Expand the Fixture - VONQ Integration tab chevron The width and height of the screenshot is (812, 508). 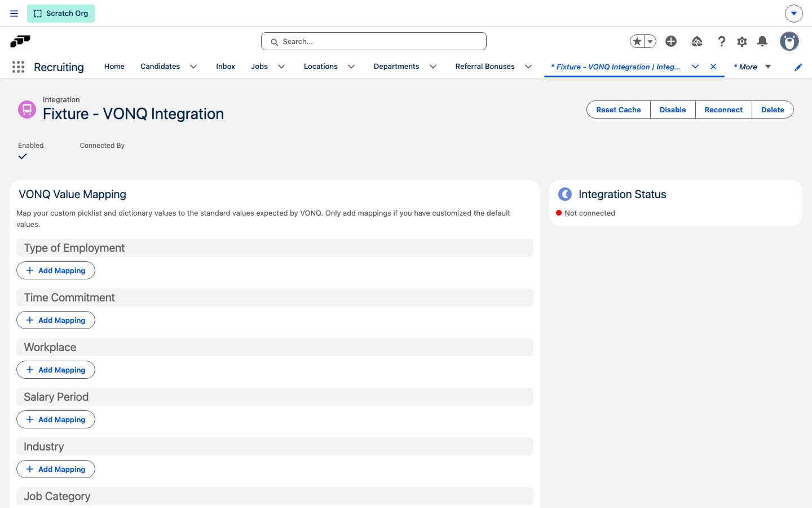[x=695, y=67]
